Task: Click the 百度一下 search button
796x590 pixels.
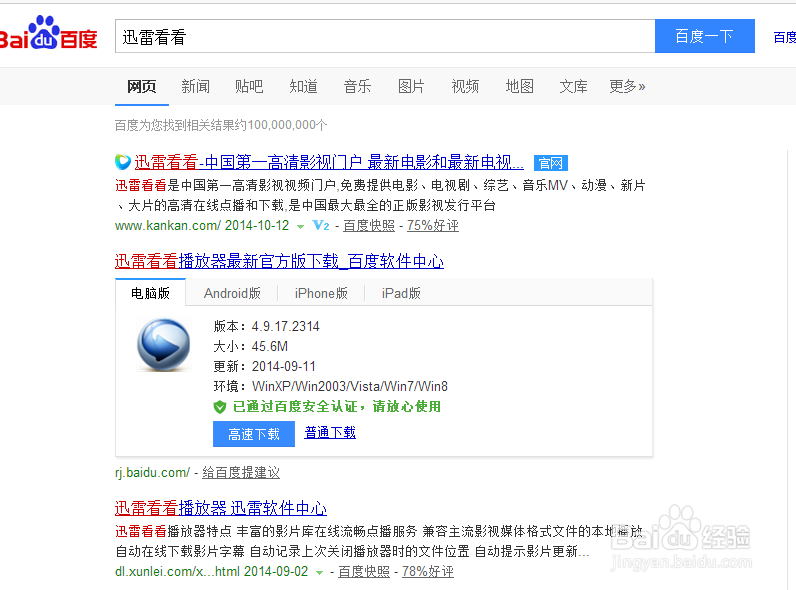Action: [705, 36]
